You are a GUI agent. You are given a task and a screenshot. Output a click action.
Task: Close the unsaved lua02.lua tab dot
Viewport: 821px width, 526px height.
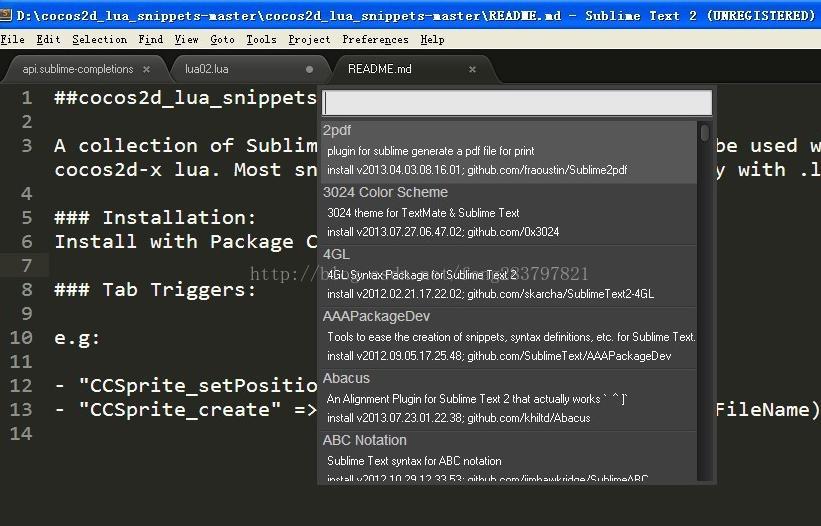coord(309,69)
